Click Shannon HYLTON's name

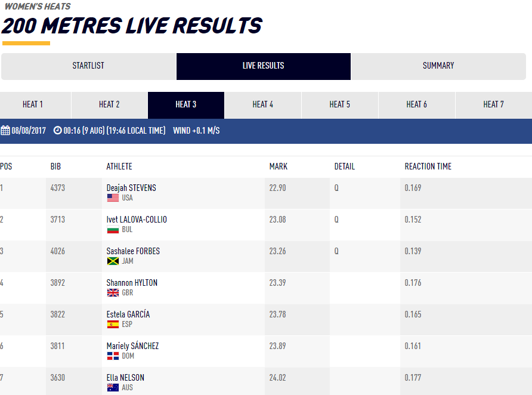[x=132, y=283]
